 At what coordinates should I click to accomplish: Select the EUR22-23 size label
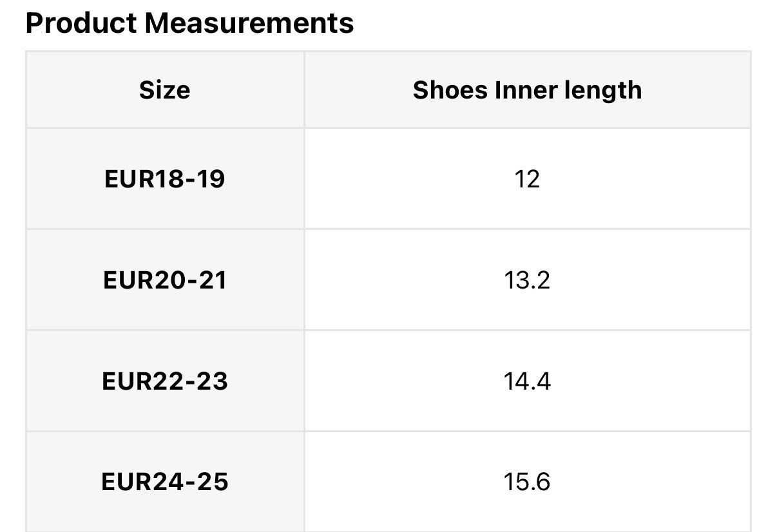(164, 381)
